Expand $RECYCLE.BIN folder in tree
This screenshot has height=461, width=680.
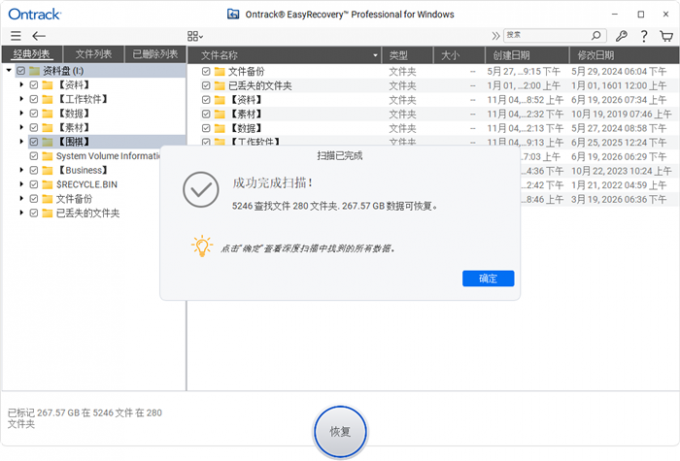[x=21, y=184]
